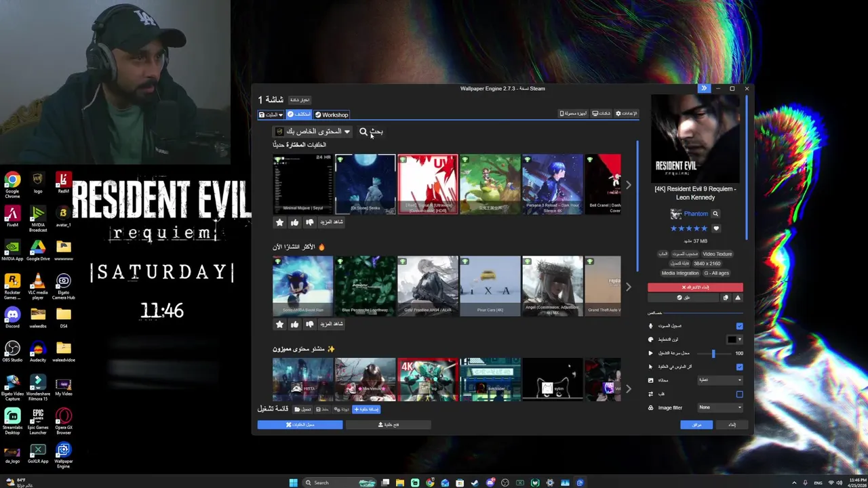Open the black cat creator thumbnail
The width and height of the screenshot is (868, 488).
click(552, 380)
